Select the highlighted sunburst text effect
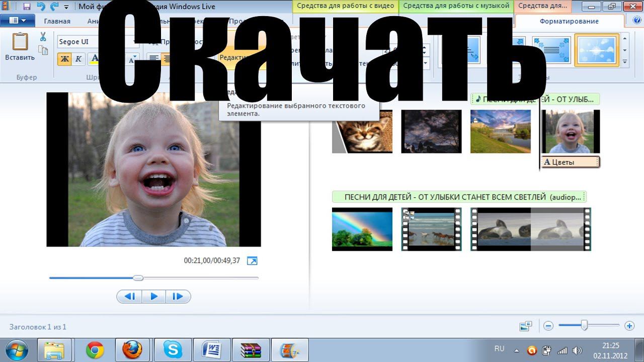 (597, 50)
